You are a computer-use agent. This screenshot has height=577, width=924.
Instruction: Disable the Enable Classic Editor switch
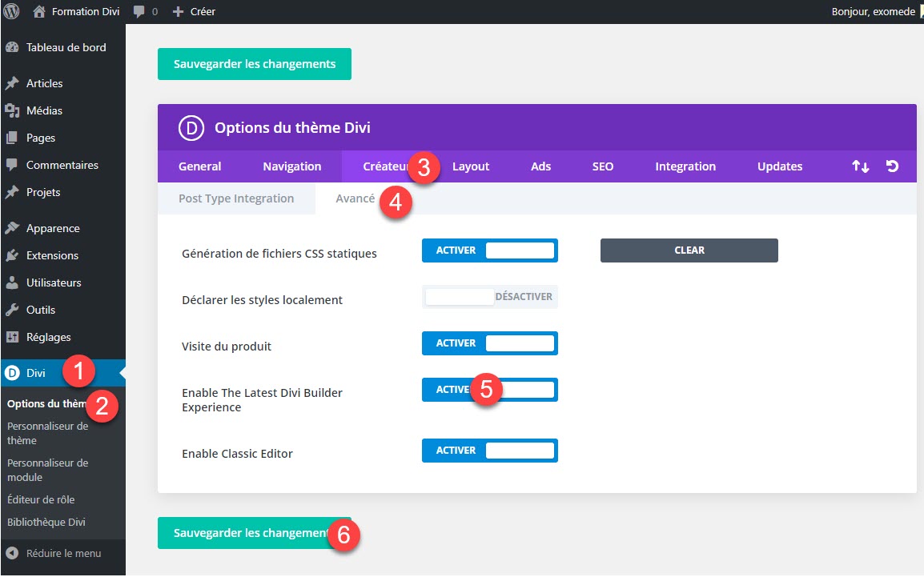[489, 451]
